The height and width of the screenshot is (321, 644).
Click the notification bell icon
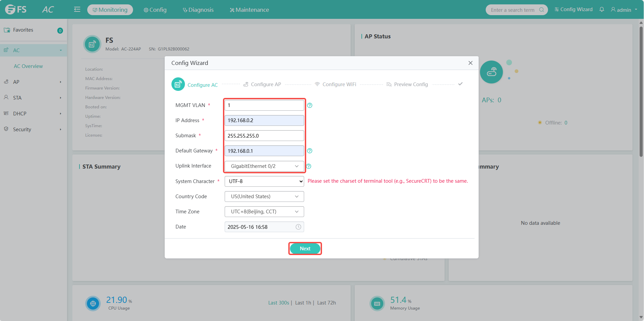click(x=602, y=9)
